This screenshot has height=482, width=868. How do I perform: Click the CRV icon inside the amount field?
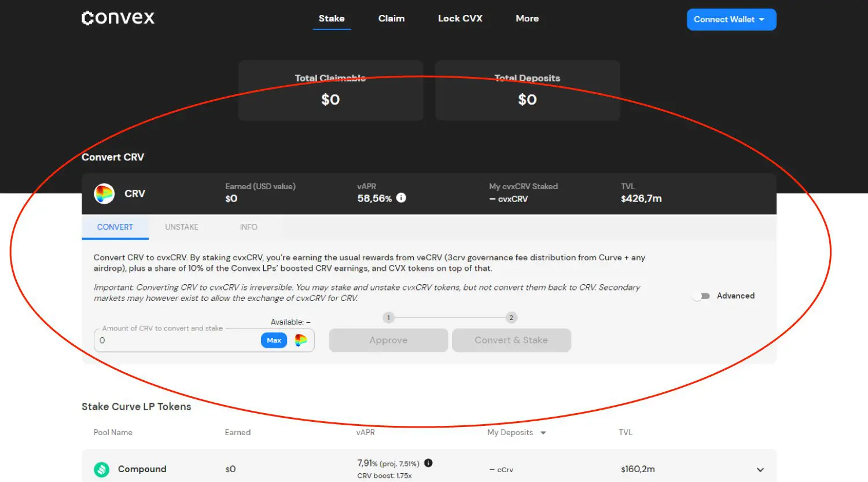(301, 340)
